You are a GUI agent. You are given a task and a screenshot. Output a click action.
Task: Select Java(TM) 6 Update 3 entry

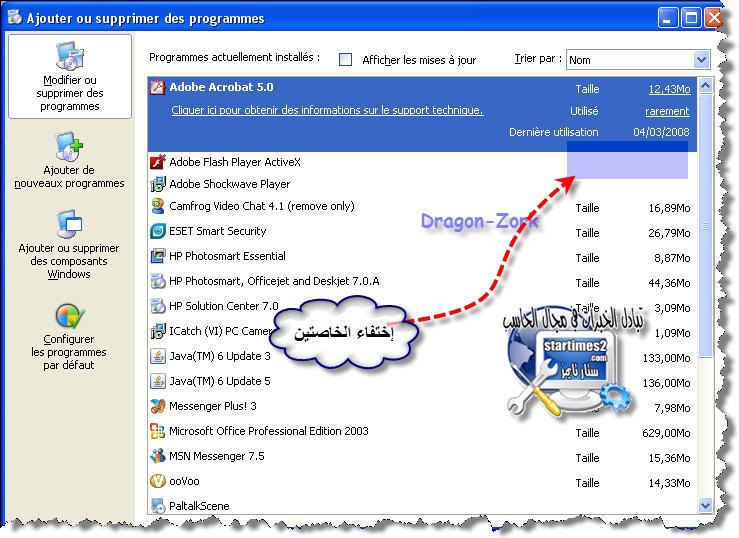tap(422, 356)
